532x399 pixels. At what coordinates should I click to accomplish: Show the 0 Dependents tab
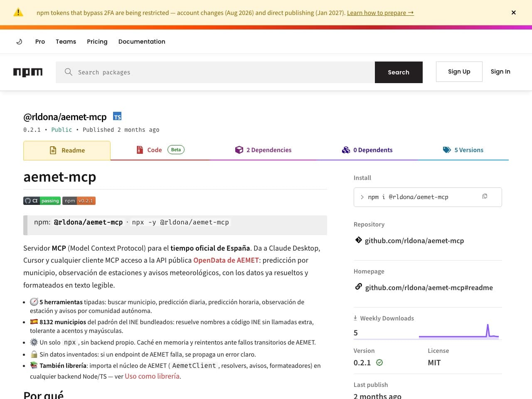coord(367,150)
